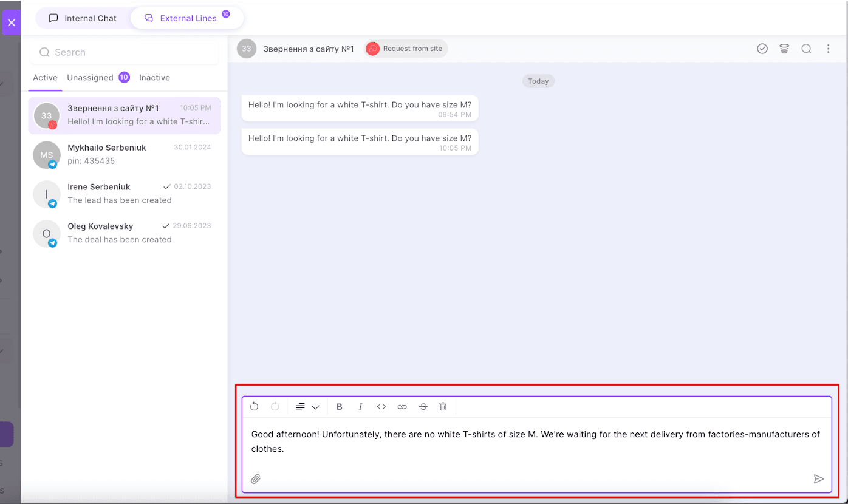
Task: Mark conversation complete with checkmark icon
Action: 762,49
